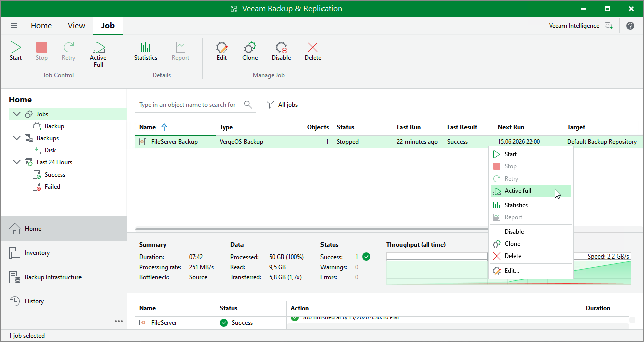
Task: Open the hamburger main menu
Action: pos(14,26)
